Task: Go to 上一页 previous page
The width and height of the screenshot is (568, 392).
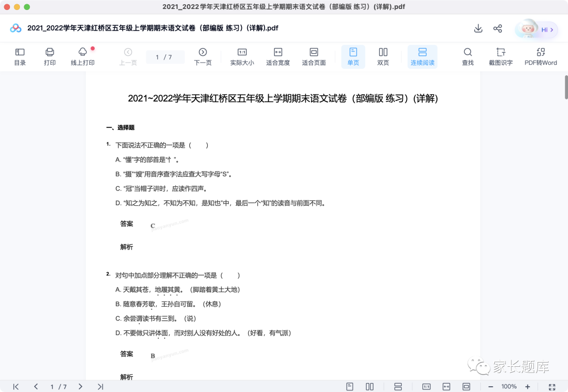Action: pyautogui.click(x=128, y=57)
